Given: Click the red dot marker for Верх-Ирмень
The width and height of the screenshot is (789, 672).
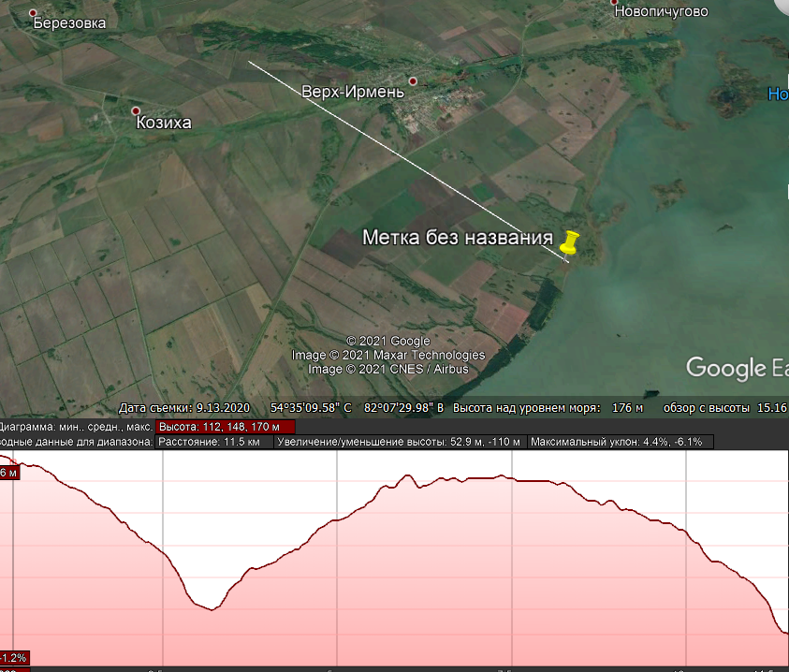Looking at the screenshot, I should point(415,80).
